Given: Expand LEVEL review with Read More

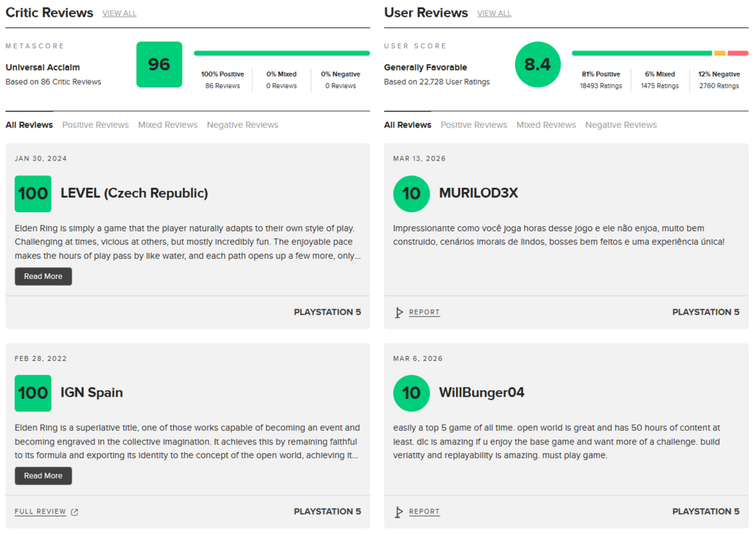Looking at the screenshot, I should [x=43, y=276].
